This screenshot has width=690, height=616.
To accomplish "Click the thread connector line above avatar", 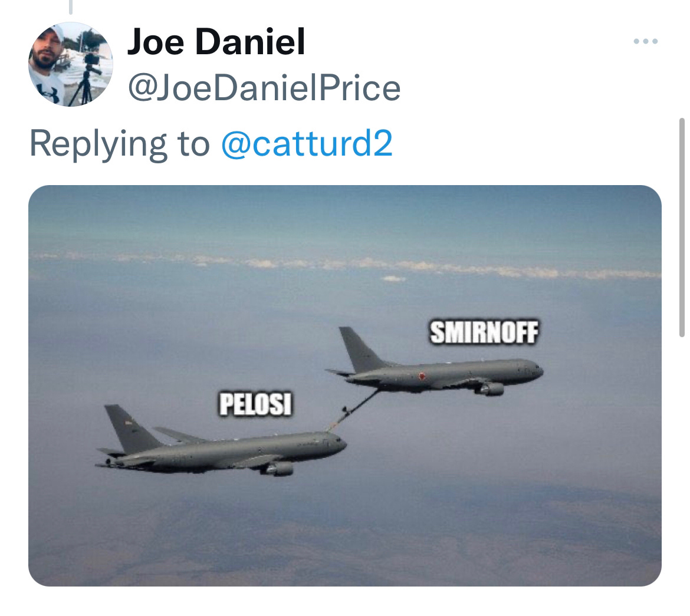I will [x=70, y=6].
